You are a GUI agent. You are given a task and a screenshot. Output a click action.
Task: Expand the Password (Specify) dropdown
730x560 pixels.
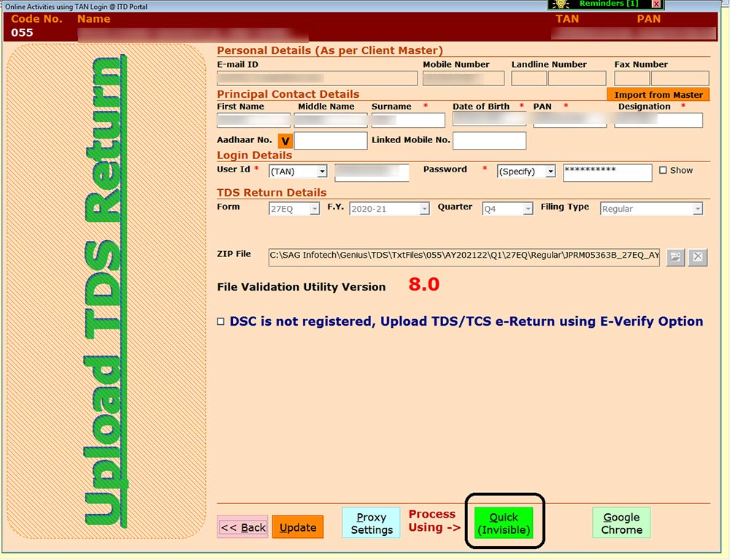pos(550,172)
